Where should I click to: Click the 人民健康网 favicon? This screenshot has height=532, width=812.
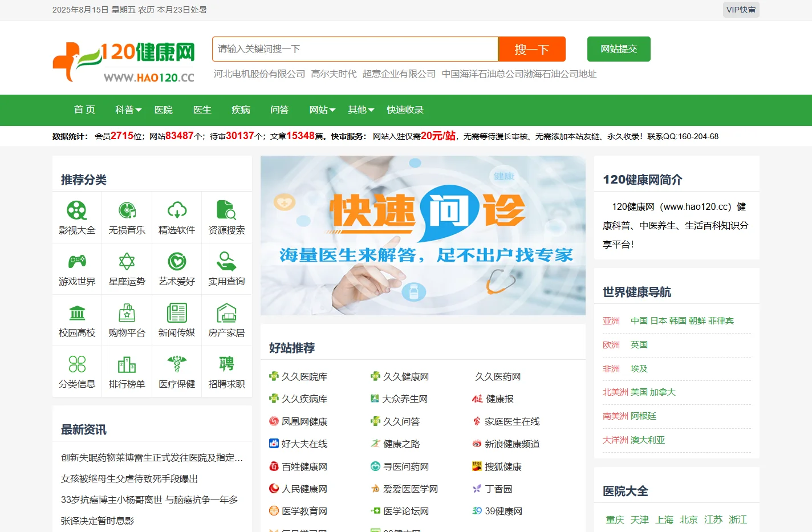tap(274, 489)
